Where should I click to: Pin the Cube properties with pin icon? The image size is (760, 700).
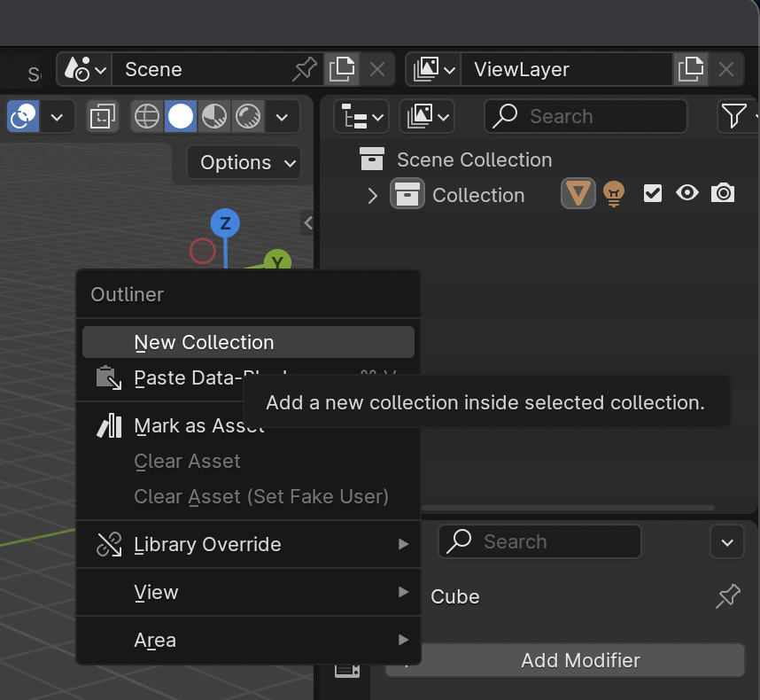pyautogui.click(x=728, y=596)
